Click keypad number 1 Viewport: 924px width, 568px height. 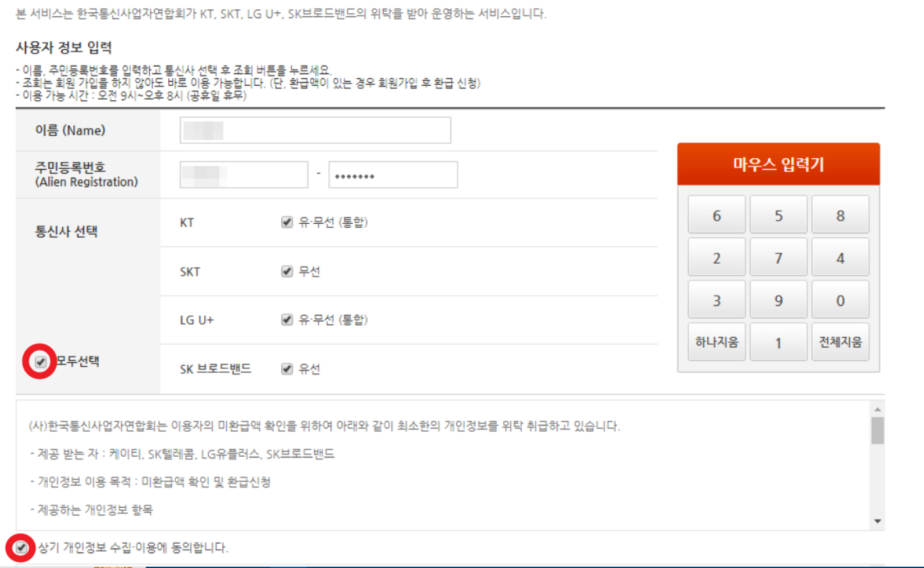(779, 342)
